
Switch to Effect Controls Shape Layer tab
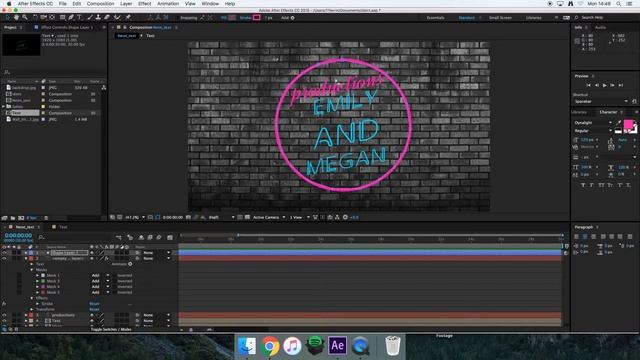[x=67, y=27]
